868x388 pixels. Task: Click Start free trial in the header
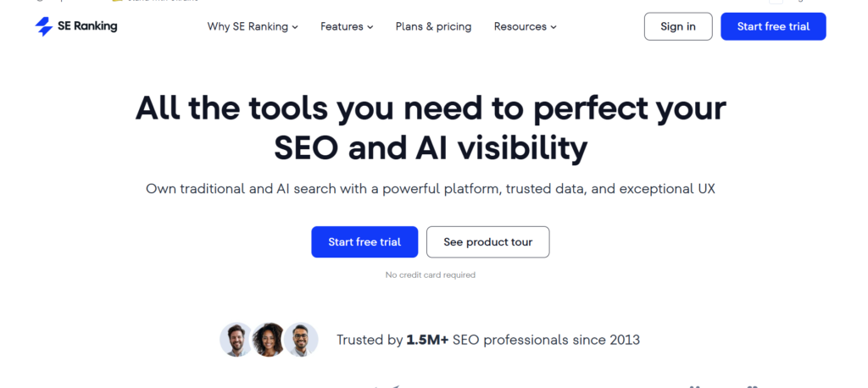point(773,26)
